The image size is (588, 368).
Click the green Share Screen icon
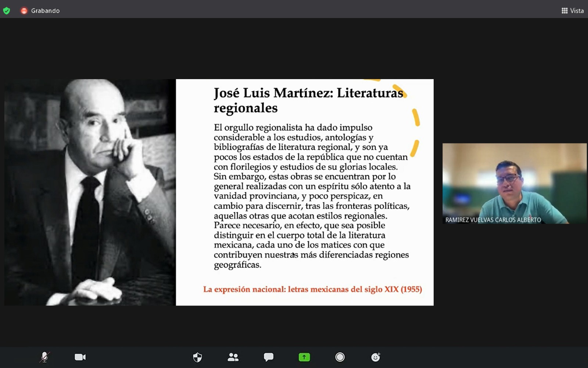[304, 357]
